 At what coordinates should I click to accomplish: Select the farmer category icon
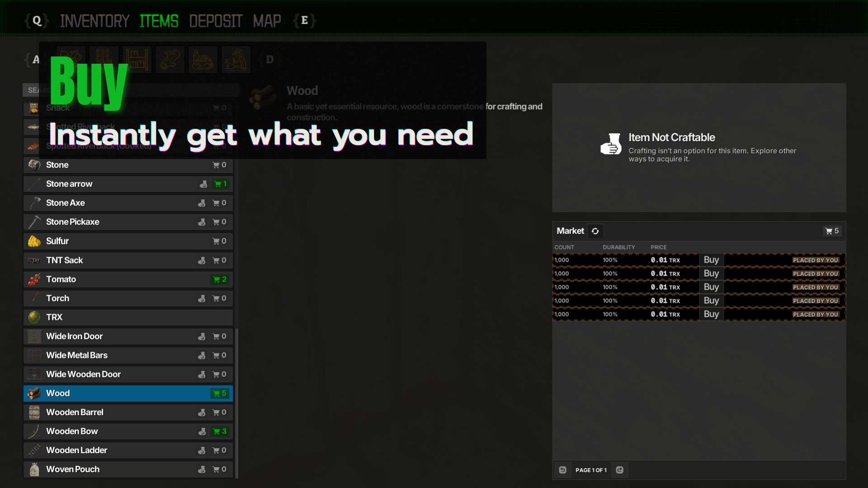click(236, 60)
